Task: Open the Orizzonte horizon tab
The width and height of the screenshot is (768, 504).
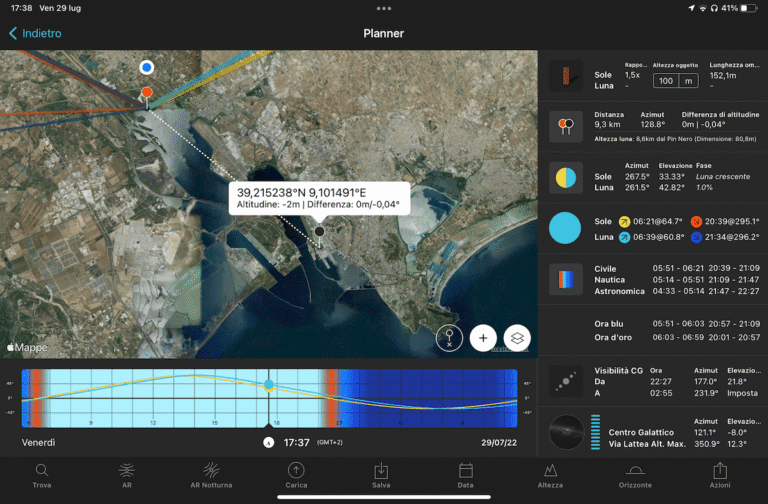Action: point(635,476)
